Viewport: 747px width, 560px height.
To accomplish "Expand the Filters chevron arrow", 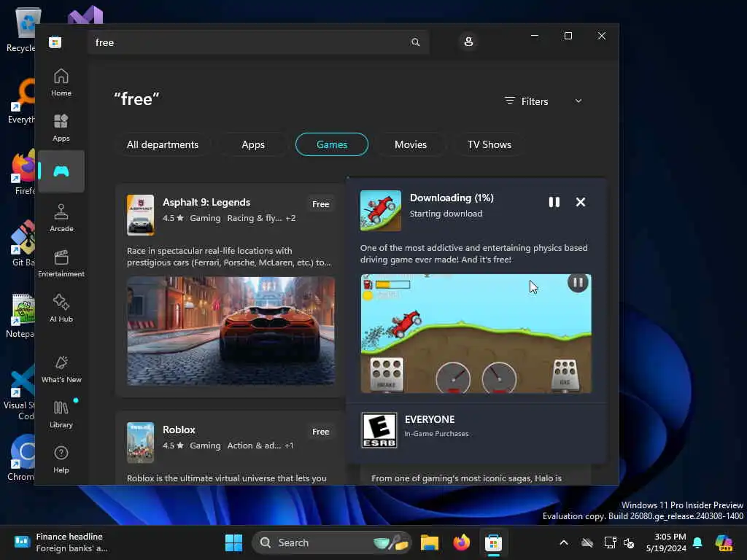I will tap(578, 101).
